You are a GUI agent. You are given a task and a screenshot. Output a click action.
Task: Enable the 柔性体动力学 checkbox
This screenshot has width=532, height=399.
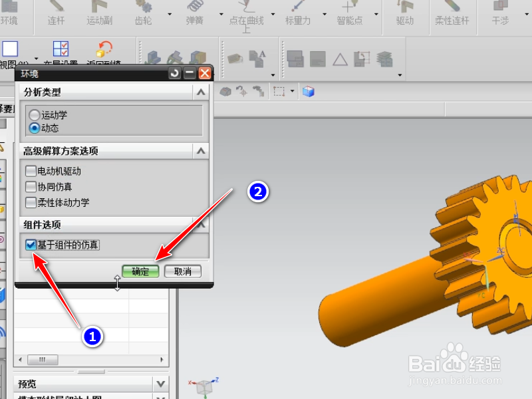pos(31,203)
